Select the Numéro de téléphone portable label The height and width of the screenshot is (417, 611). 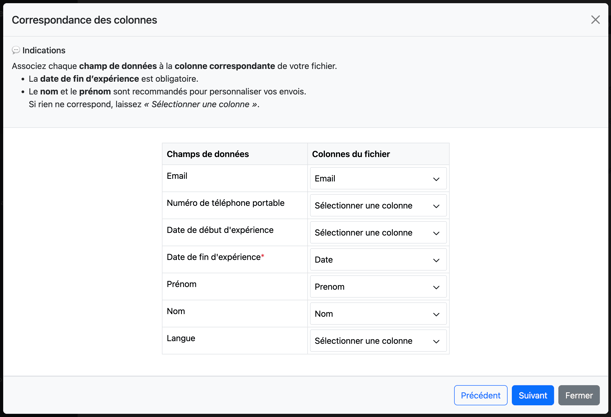pyautogui.click(x=225, y=203)
